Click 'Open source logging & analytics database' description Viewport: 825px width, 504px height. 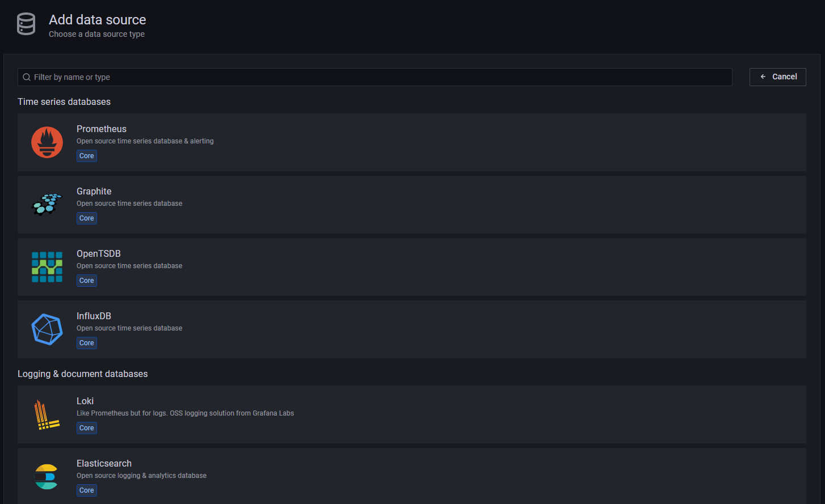[141, 476]
